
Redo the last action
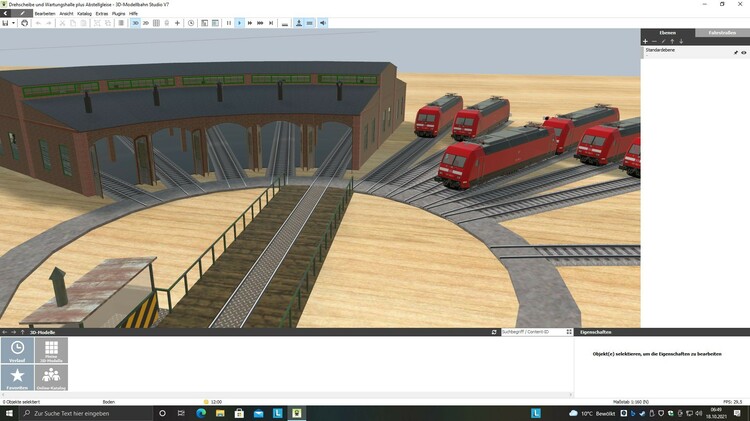coord(49,23)
